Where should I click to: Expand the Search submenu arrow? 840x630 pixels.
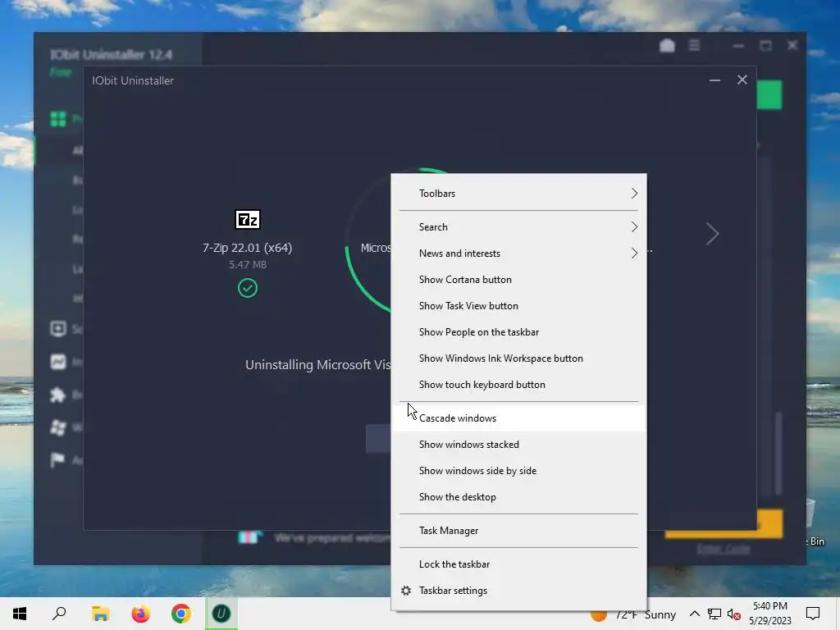[x=634, y=227]
